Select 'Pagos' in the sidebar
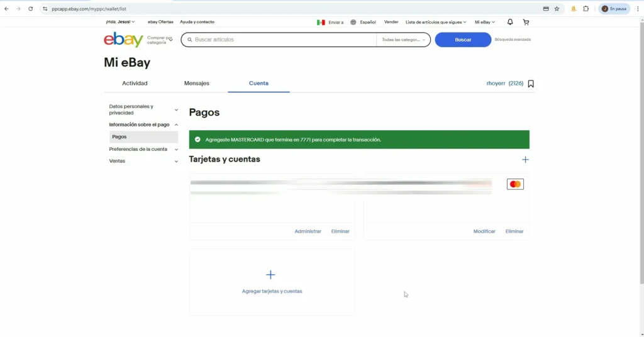Image resolution: width=644 pixels, height=337 pixels. 144,136
